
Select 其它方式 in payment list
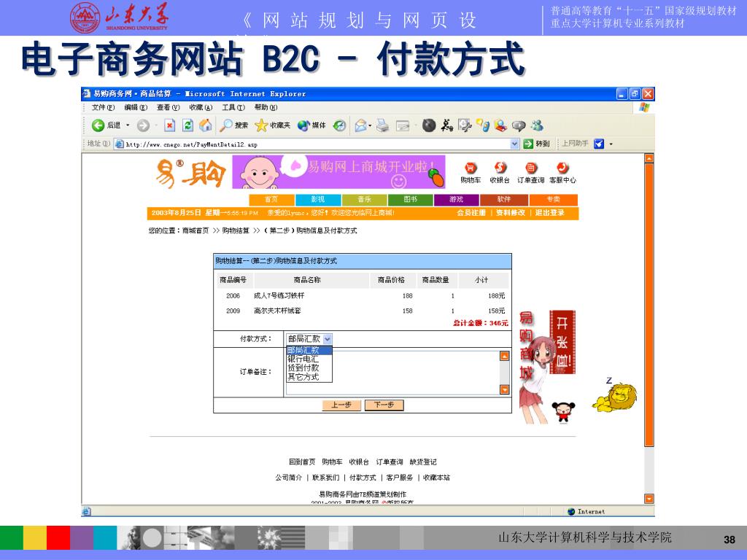(x=309, y=377)
